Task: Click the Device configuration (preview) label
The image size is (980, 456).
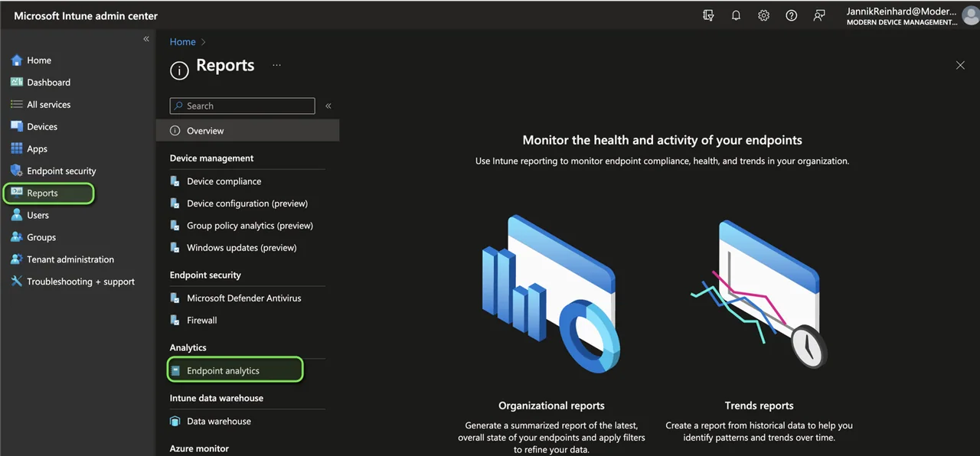Action: tap(247, 204)
